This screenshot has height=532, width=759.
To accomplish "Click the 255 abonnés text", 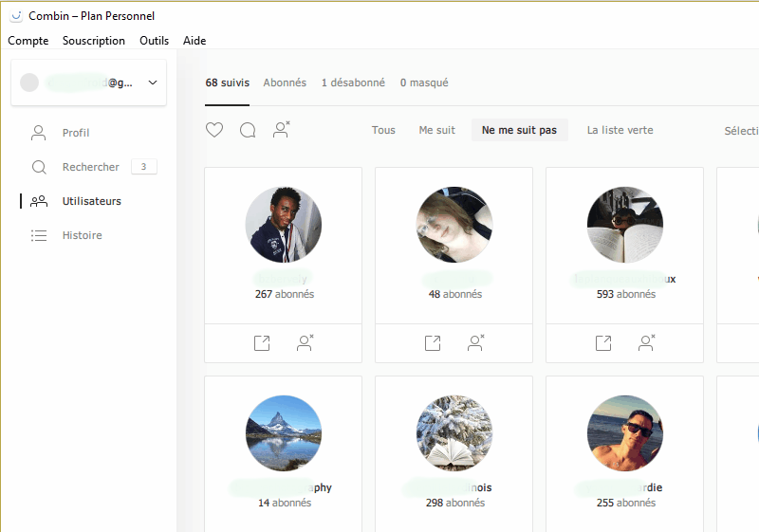I will pyautogui.click(x=626, y=503).
